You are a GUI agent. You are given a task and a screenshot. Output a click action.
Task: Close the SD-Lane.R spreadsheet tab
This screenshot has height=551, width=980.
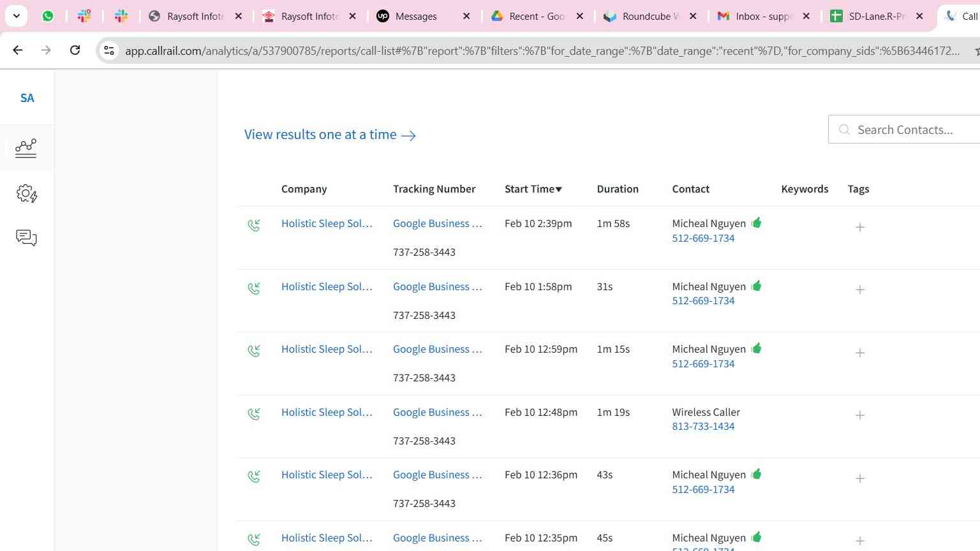click(919, 16)
